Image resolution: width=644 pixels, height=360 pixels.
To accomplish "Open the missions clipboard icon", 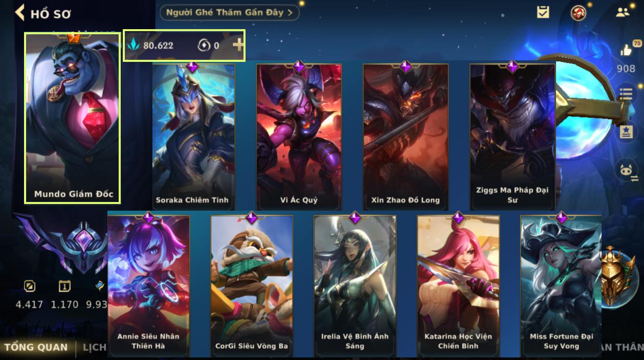I will pos(543,12).
